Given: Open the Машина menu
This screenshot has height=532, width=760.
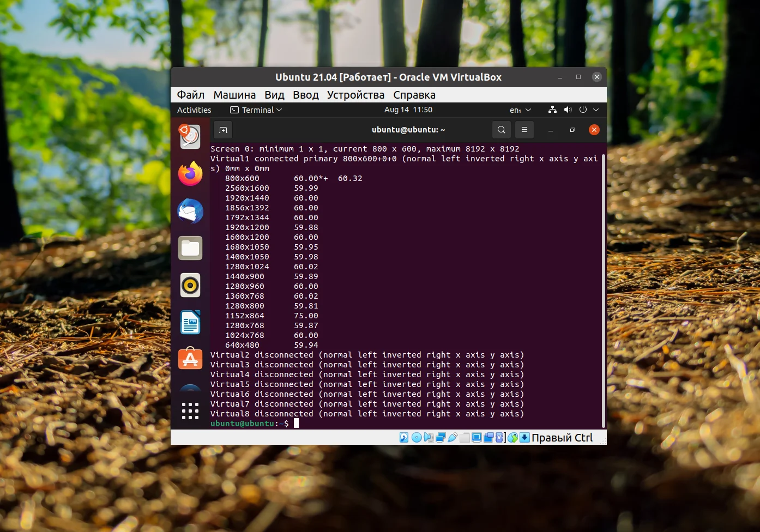Looking at the screenshot, I should [x=234, y=95].
